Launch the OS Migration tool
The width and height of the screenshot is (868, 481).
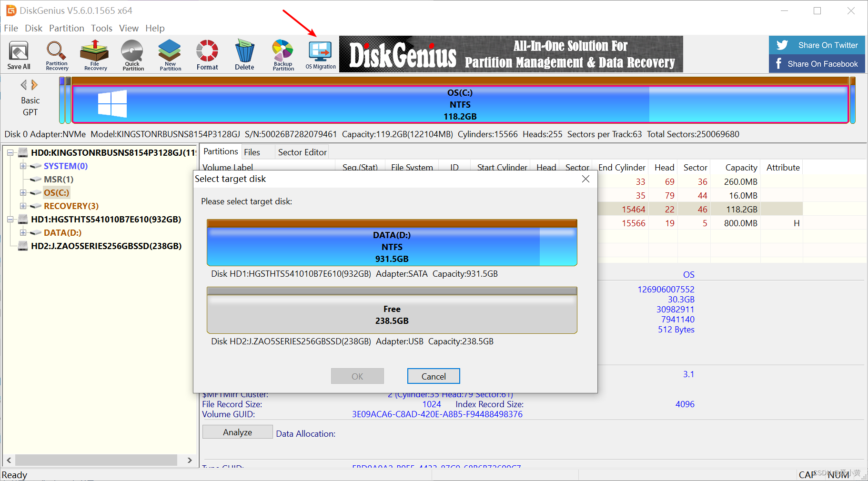[321, 55]
